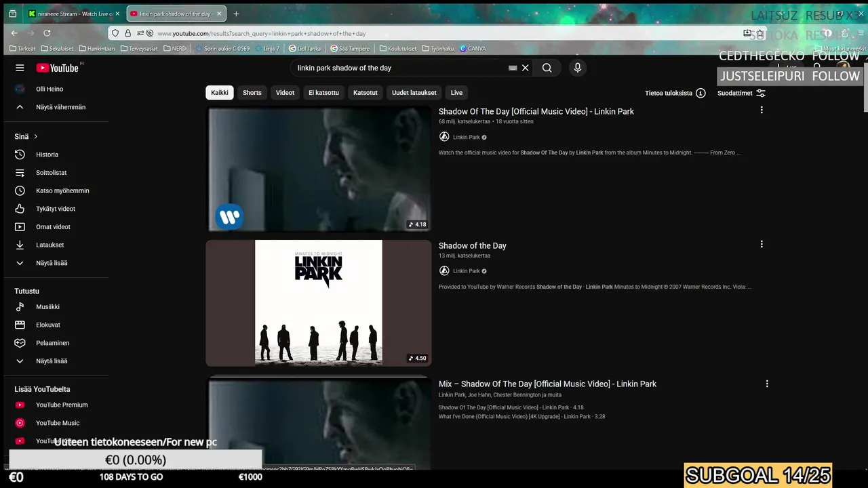Click the tracking protection shield icon
This screenshot has width=868, height=488.
pyautogui.click(x=115, y=33)
